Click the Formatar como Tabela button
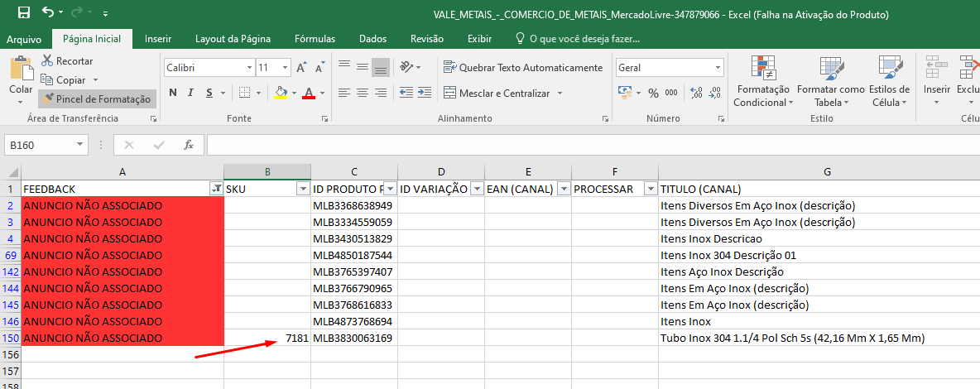The image size is (980, 389). tap(830, 83)
